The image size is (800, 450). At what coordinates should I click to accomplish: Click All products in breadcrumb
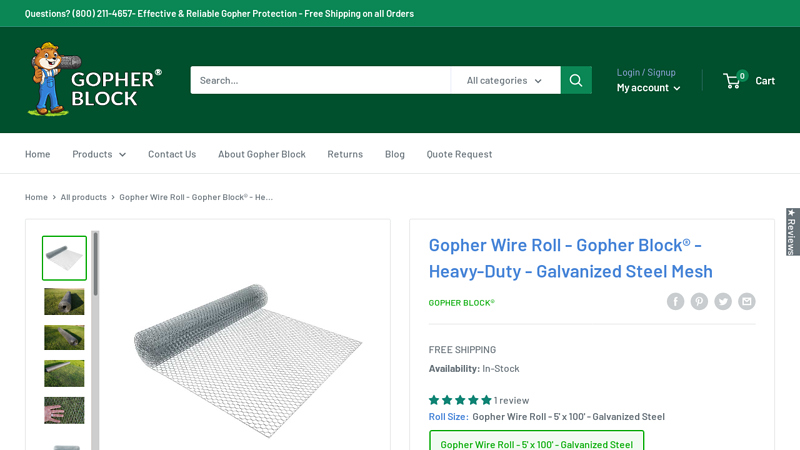point(84,197)
